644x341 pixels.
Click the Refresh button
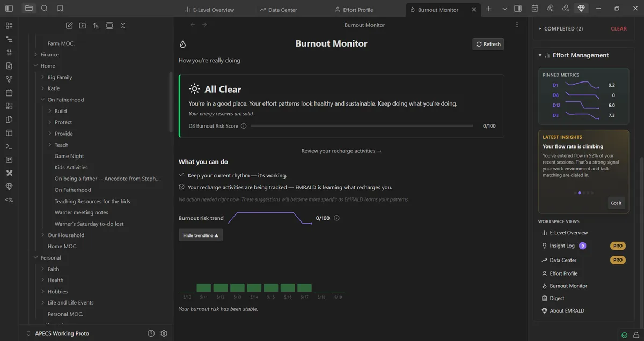tap(488, 44)
